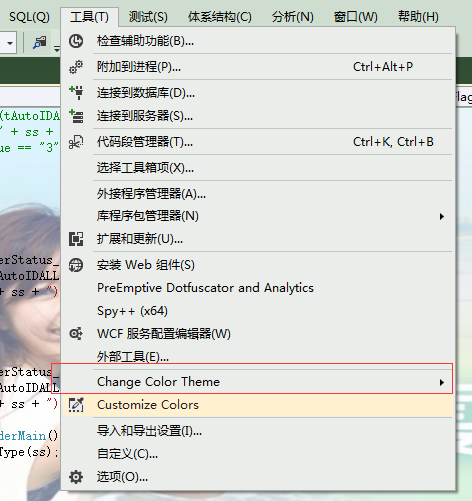Open the 帮助(H) menu
This screenshot has width=472, height=501.
tap(418, 16)
